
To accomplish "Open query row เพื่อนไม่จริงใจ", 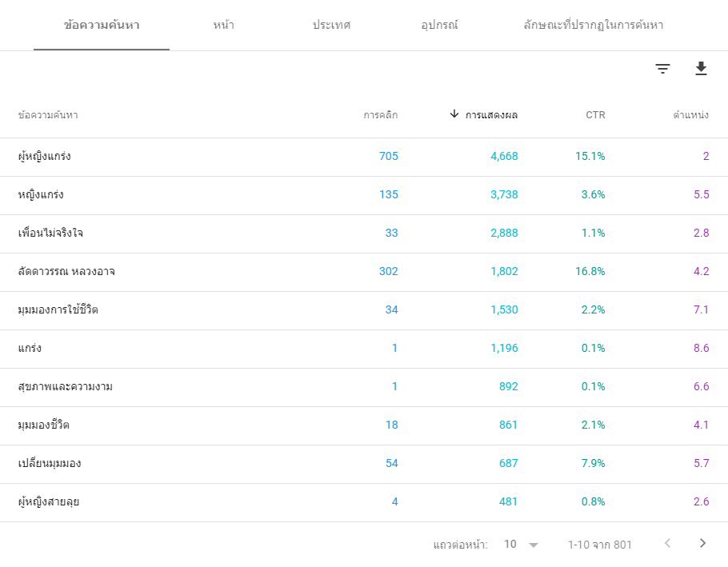I will tap(364, 234).
